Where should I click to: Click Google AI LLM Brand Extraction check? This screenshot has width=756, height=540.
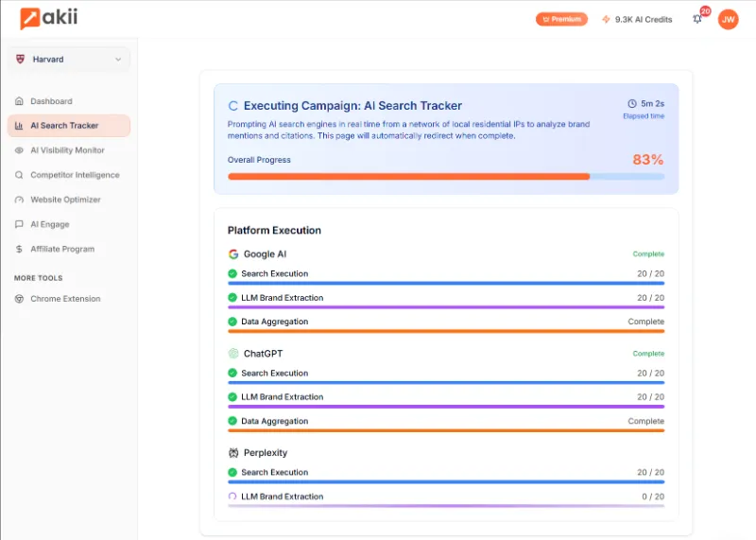(x=232, y=298)
